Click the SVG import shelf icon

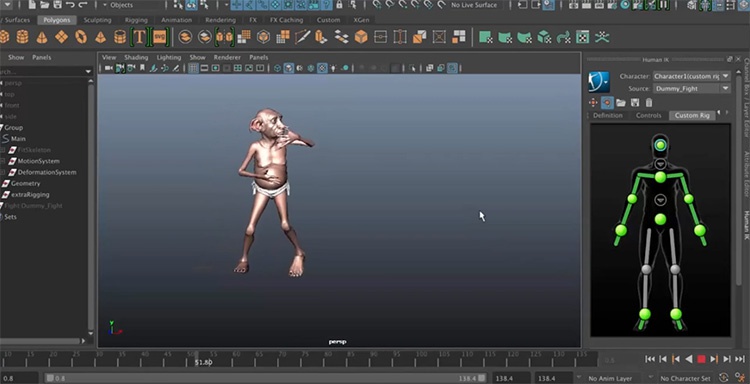pyautogui.click(x=159, y=37)
